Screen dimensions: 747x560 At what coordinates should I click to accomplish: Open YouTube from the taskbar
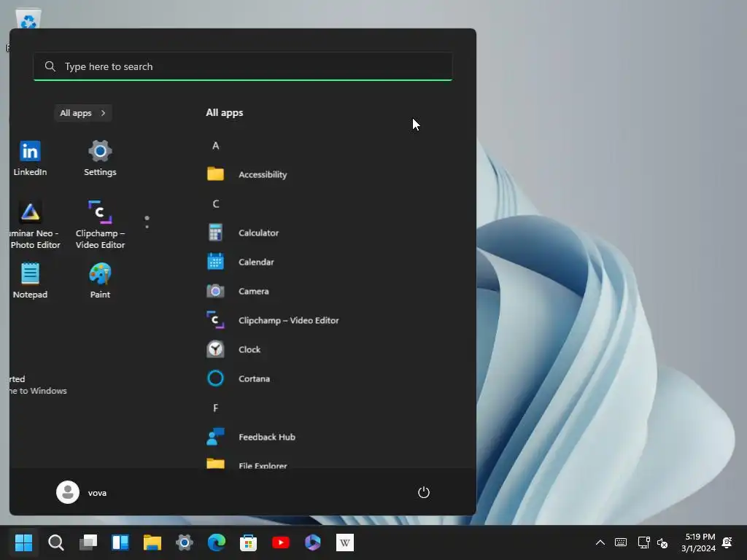point(281,542)
